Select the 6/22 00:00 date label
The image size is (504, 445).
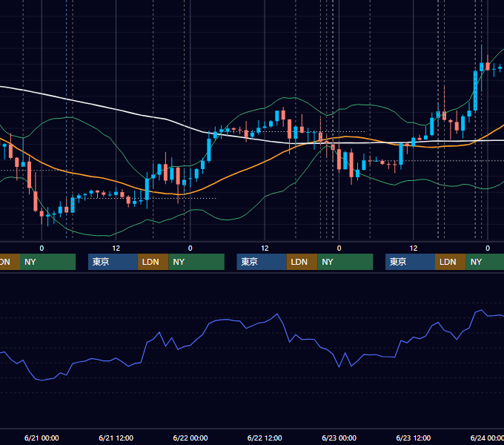[x=190, y=438]
